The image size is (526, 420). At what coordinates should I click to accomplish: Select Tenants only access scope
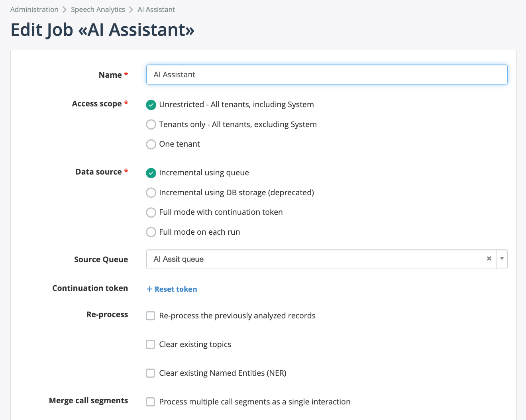pos(151,125)
